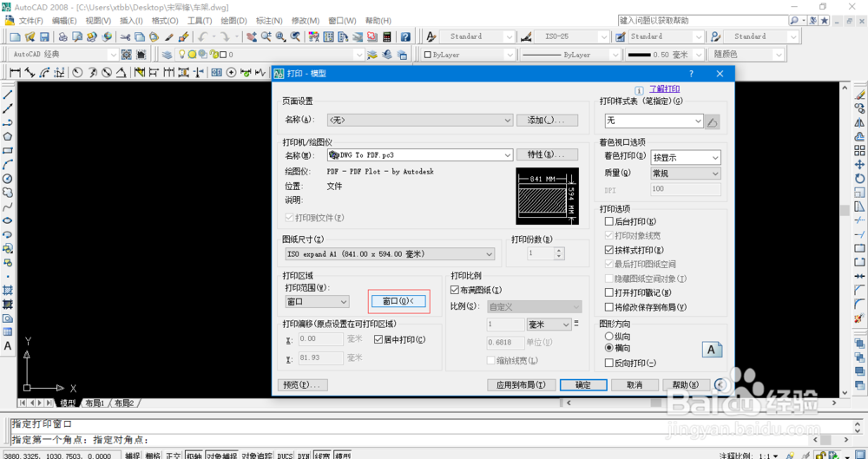Screen dimensions: 868x459
Task: Open the Layer Properties Manager icon
Action: pos(167,55)
